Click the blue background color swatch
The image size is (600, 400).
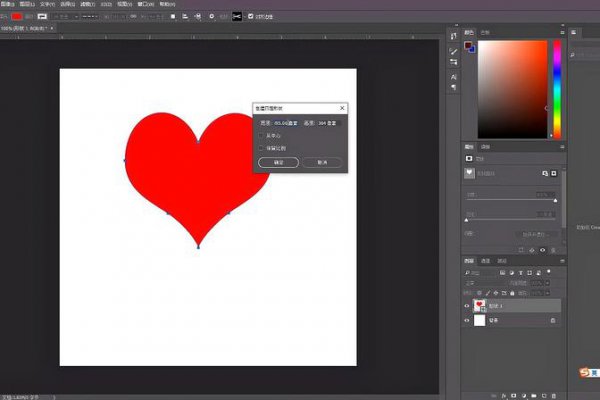click(473, 50)
